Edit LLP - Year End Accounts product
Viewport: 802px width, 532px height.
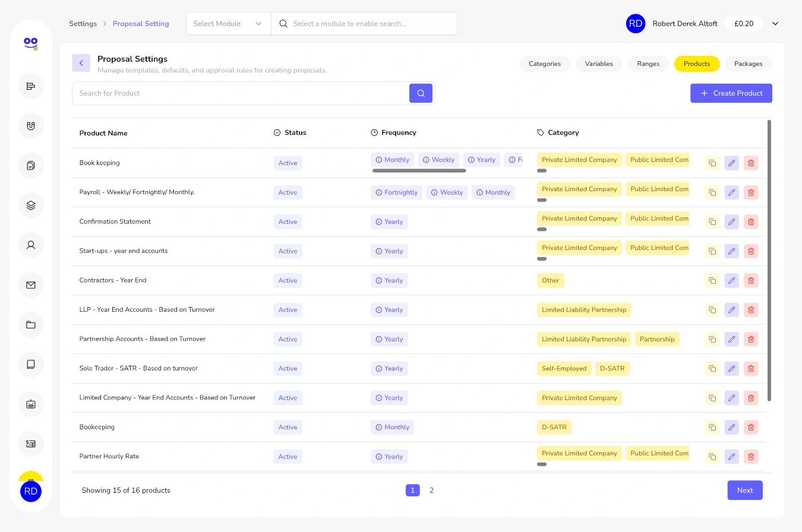[x=732, y=310]
